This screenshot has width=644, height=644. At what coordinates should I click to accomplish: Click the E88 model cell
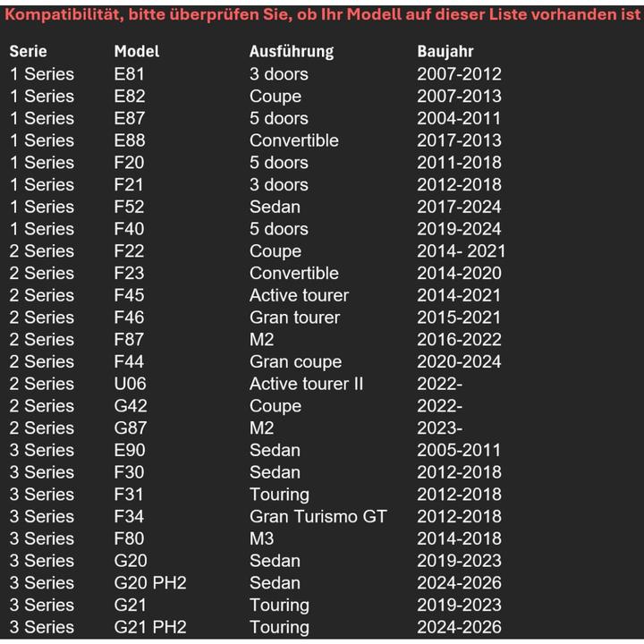click(129, 140)
